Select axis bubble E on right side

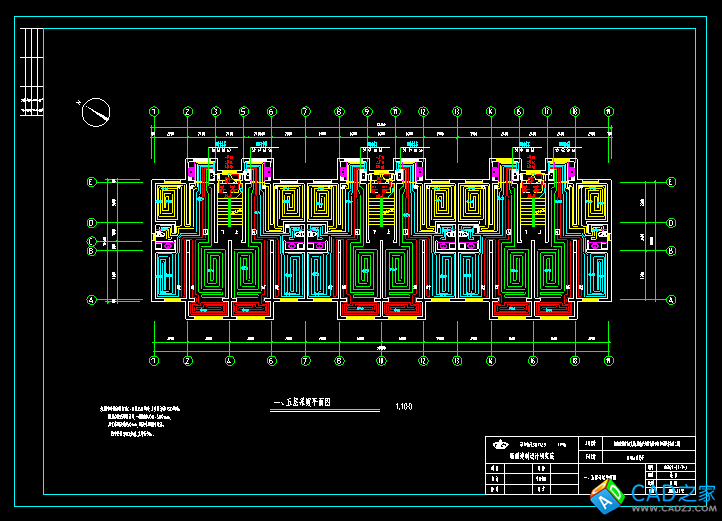[671, 182]
